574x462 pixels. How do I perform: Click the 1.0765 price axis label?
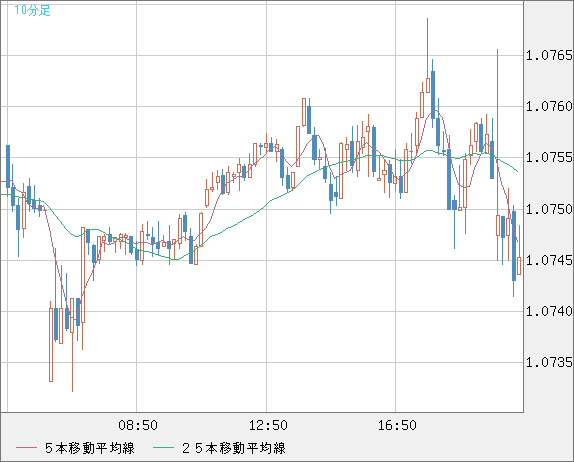[x=549, y=56]
